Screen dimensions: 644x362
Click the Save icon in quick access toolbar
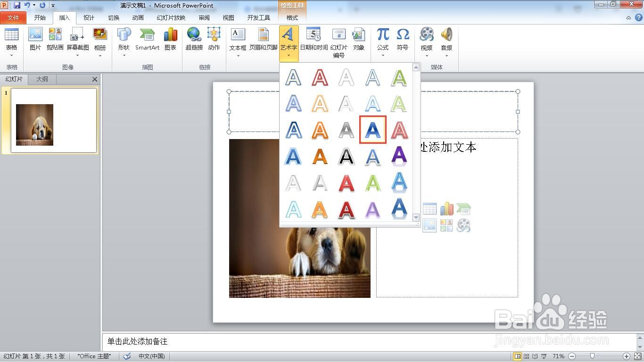(17, 5)
